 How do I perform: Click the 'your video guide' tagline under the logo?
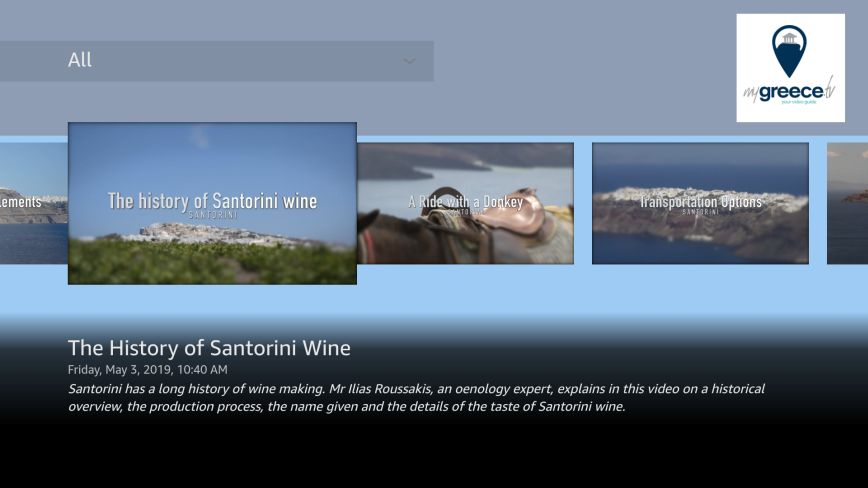tap(798, 103)
